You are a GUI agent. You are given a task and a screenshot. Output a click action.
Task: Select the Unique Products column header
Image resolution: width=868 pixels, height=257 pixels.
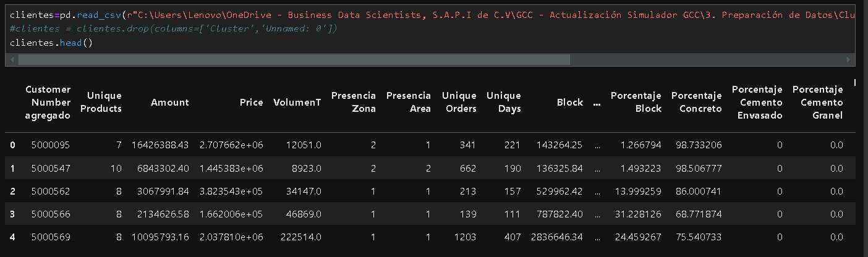(x=104, y=102)
